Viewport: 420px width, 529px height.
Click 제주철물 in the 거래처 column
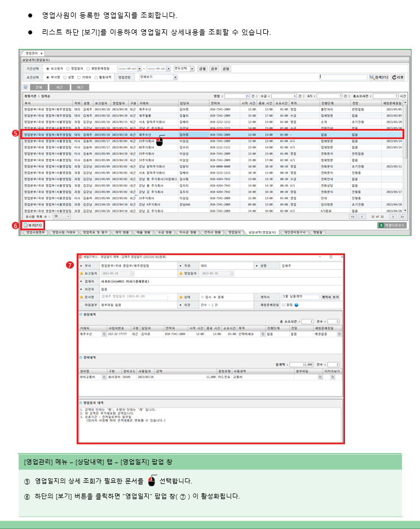tap(145, 115)
